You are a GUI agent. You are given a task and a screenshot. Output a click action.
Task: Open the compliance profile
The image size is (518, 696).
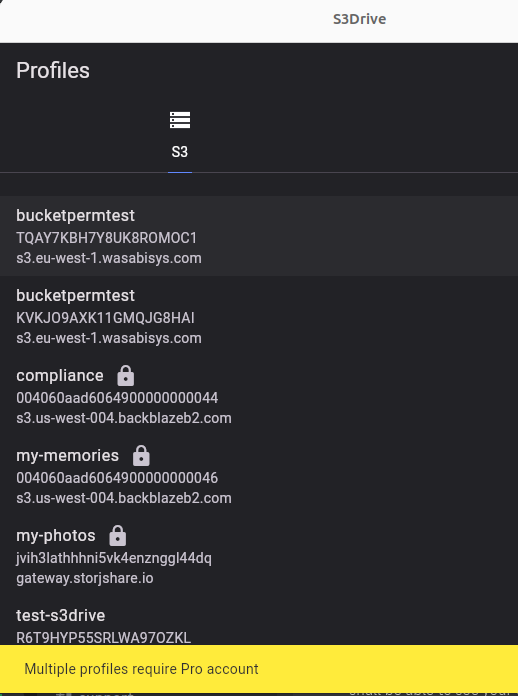259,396
